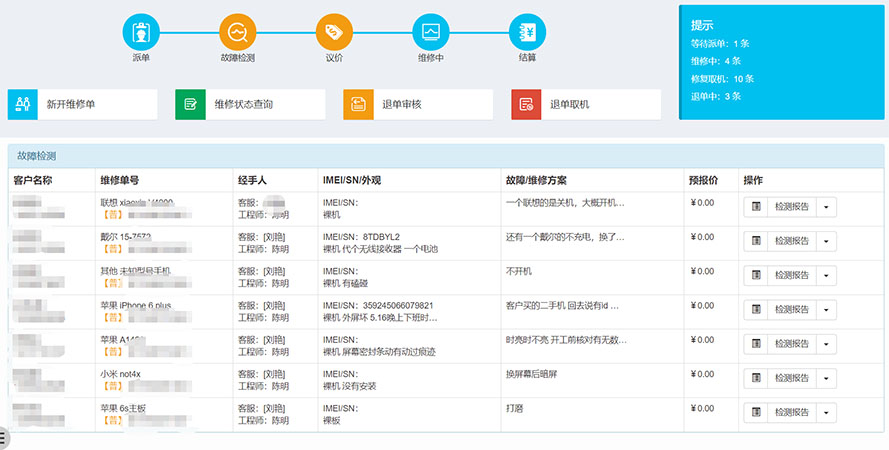Click the 维修单号 column header

(x=120, y=180)
